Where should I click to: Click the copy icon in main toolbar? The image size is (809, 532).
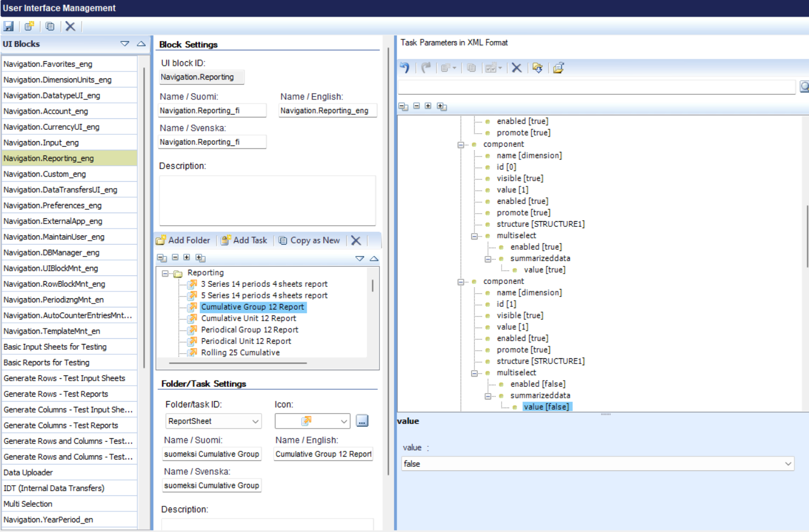click(x=50, y=26)
